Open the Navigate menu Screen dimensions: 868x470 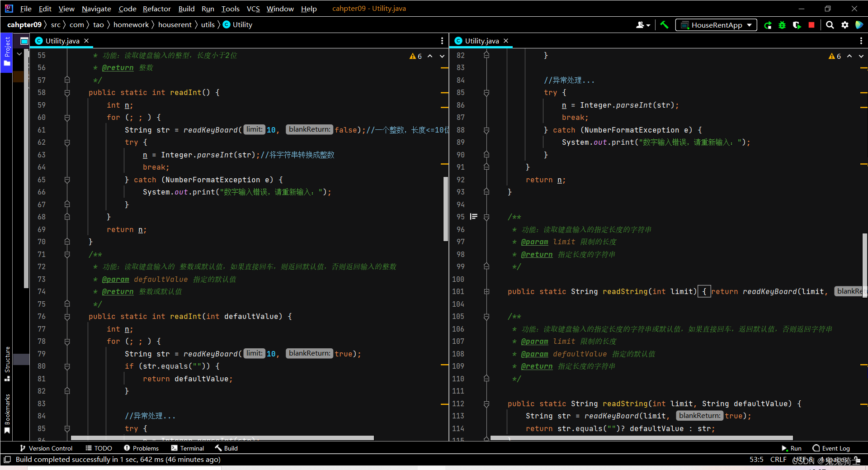point(96,9)
